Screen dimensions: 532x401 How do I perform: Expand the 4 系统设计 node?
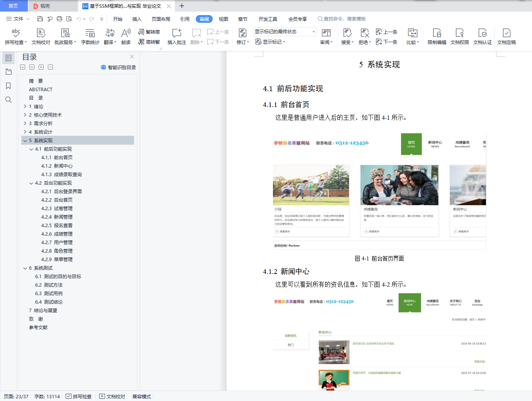25,132
